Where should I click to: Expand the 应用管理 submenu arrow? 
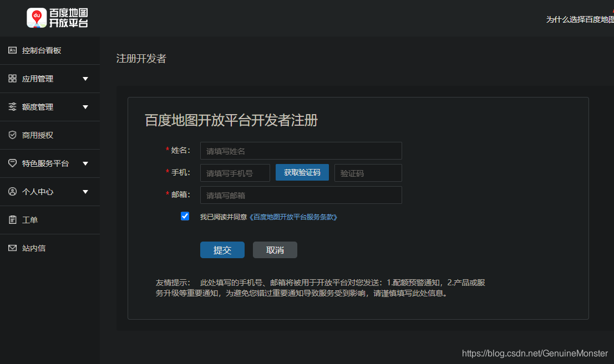point(85,79)
